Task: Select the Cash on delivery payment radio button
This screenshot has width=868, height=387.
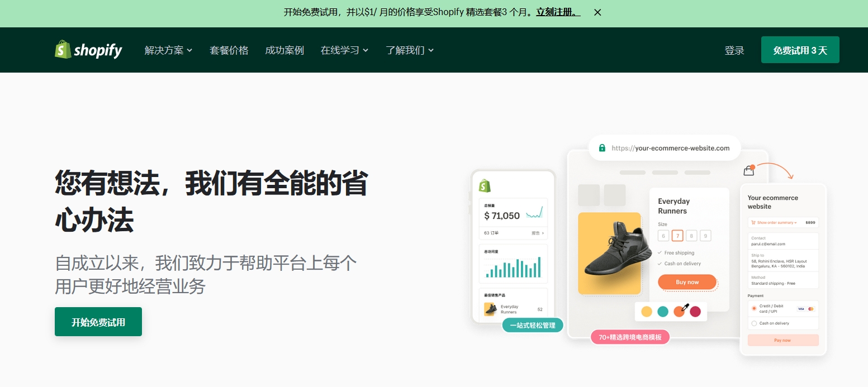Action: (x=754, y=323)
